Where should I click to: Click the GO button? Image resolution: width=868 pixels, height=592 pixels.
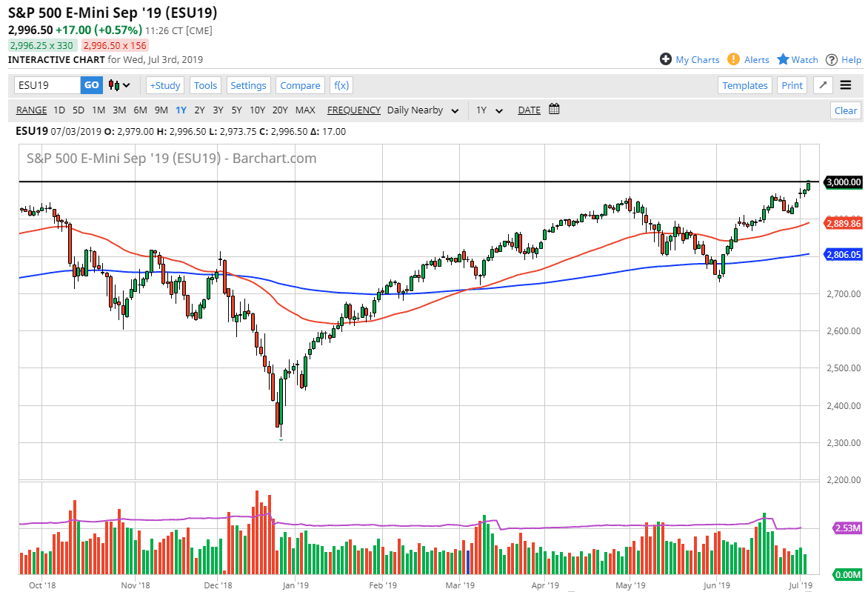[91, 84]
